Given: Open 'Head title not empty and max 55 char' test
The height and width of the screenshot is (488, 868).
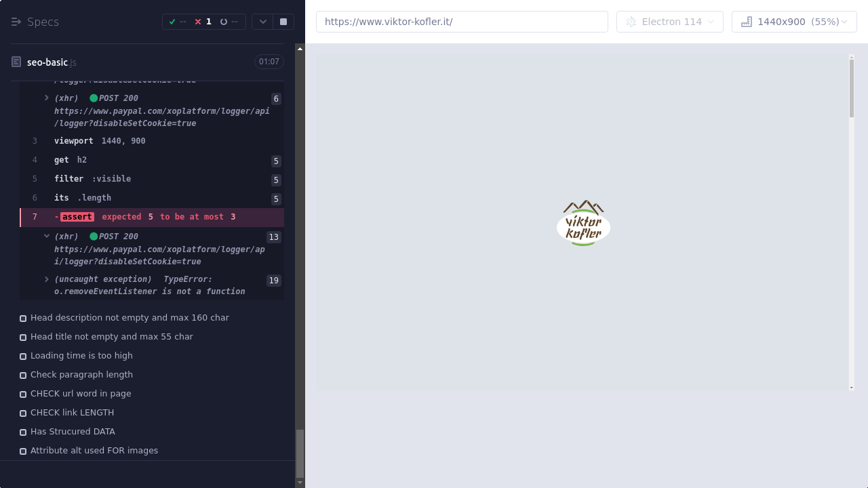Looking at the screenshot, I should 111,337.
